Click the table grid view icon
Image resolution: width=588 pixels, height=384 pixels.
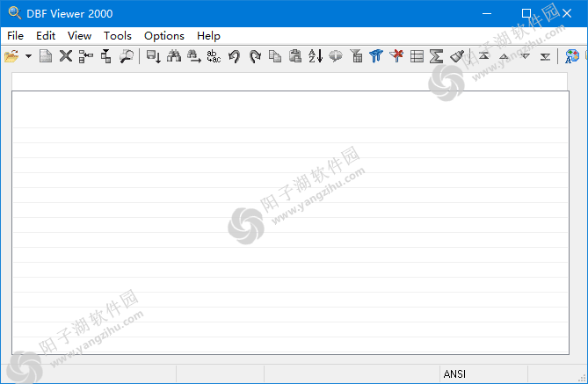417,56
